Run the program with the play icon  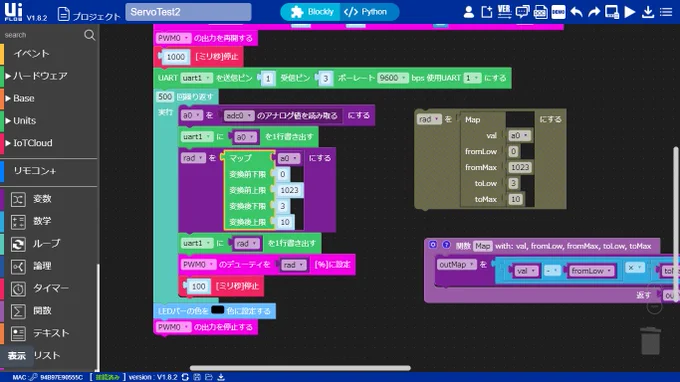coord(630,12)
